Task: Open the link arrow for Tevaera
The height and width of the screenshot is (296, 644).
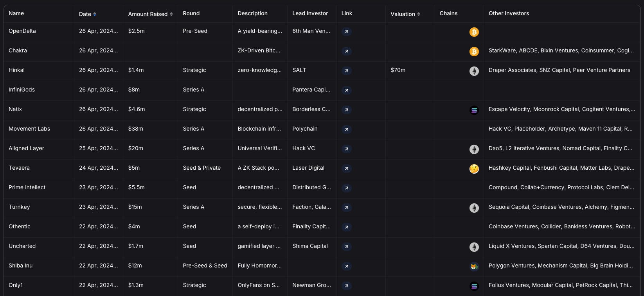Action: pyautogui.click(x=347, y=169)
